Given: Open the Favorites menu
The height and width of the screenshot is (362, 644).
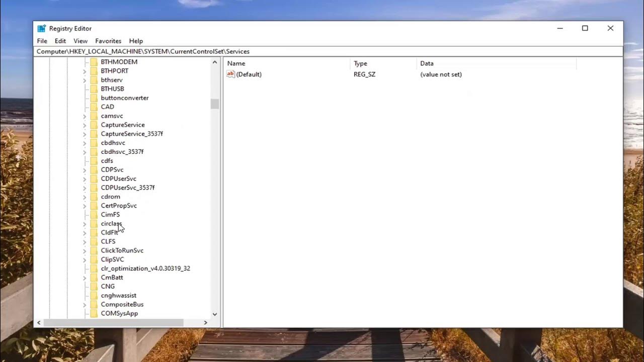Looking at the screenshot, I should 108,41.
